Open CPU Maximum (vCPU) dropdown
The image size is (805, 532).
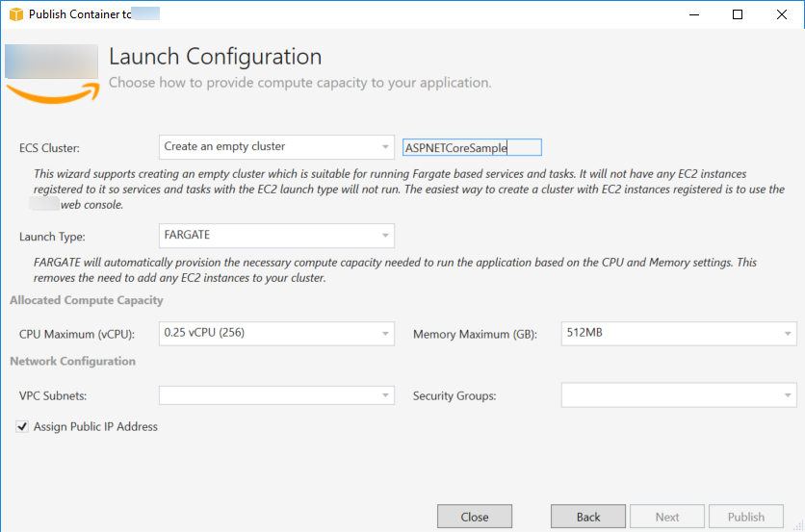(x=276, y=334)
